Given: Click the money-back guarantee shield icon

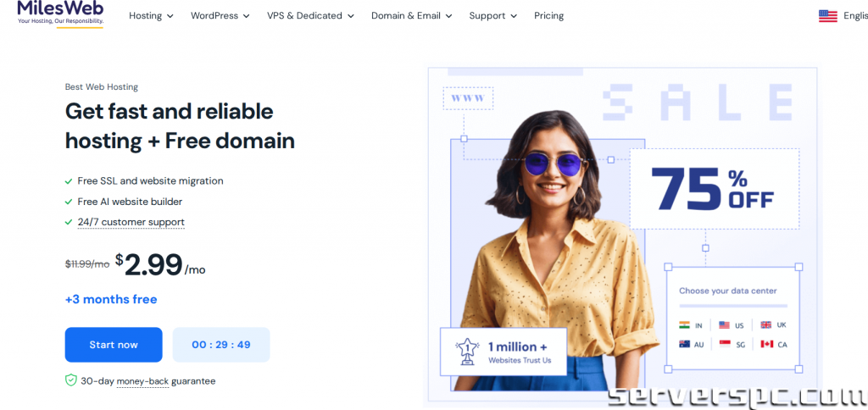Looking at the screenshot, I should (70, 380).
